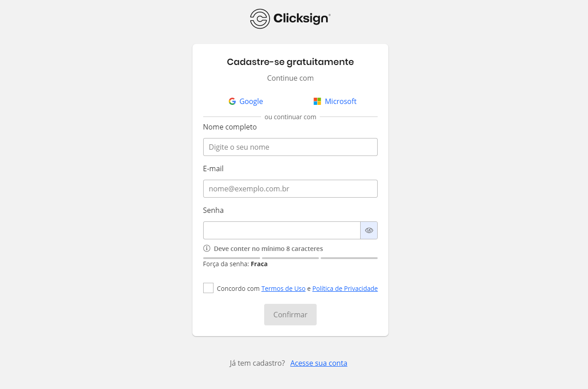
Task: Click the info icon next to password requirements
Action: pos(207,248)
